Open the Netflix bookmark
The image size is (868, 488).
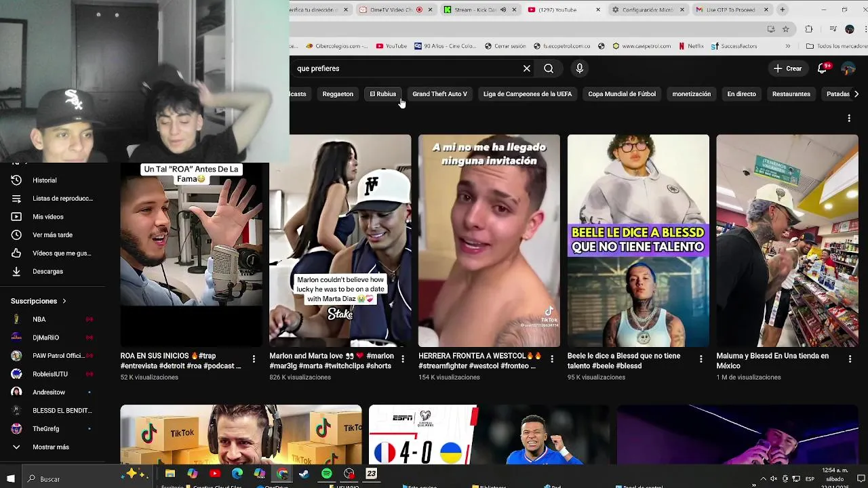pyautogui.click(x=691, y=46)
